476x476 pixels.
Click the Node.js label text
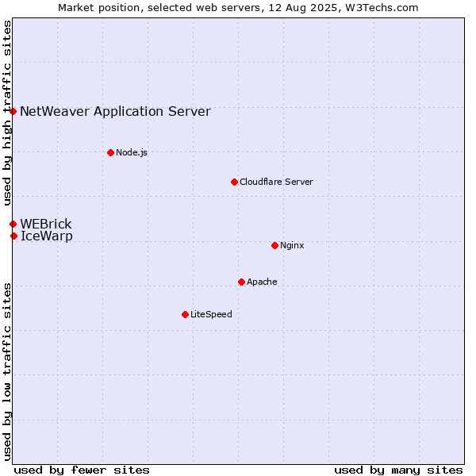tap(132, 152)
